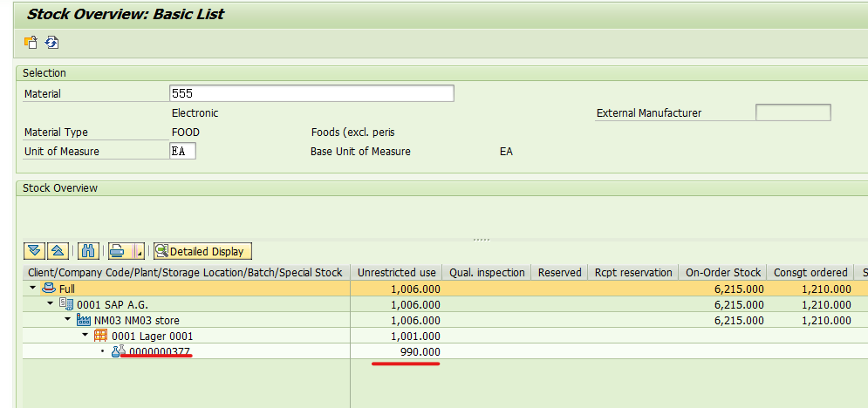Click the new selection icon in top toolbar
The width and height of the screenshot is (868, 408).
31,43
